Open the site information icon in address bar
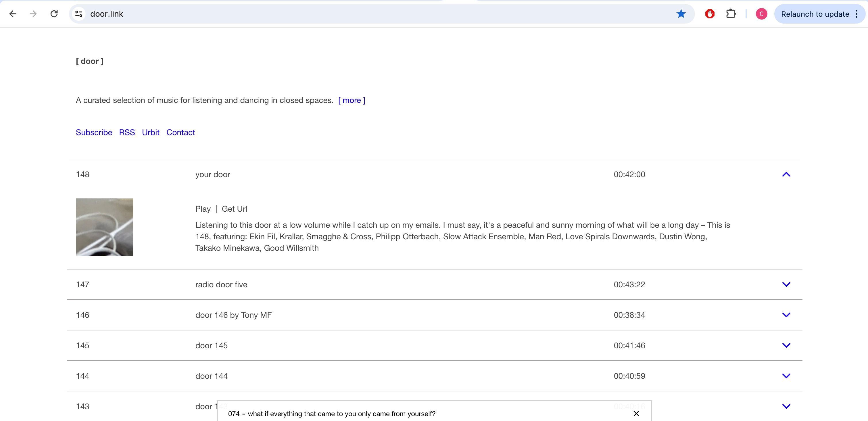Image resolution: width=868 pixels, height=421 pixels. click(79, 14)
